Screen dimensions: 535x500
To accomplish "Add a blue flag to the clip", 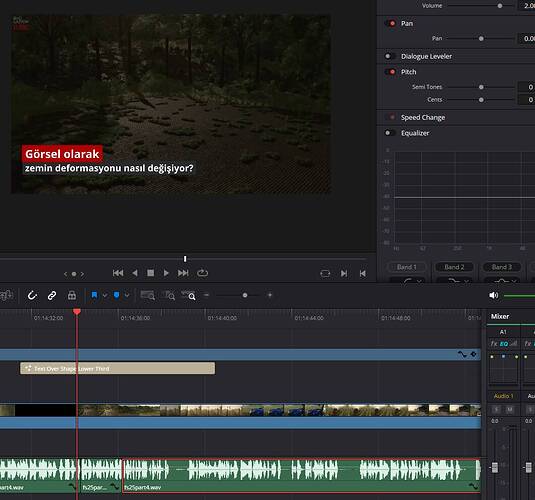I will click(94, 295).
